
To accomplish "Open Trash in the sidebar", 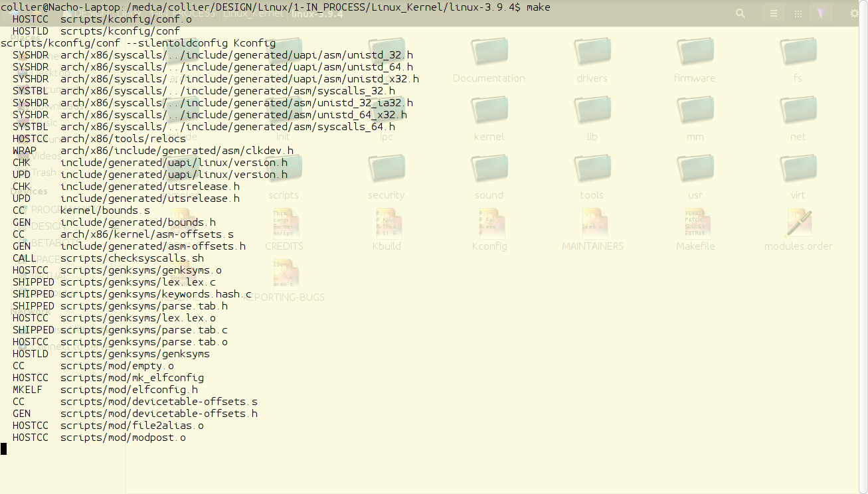I will 44,173.
